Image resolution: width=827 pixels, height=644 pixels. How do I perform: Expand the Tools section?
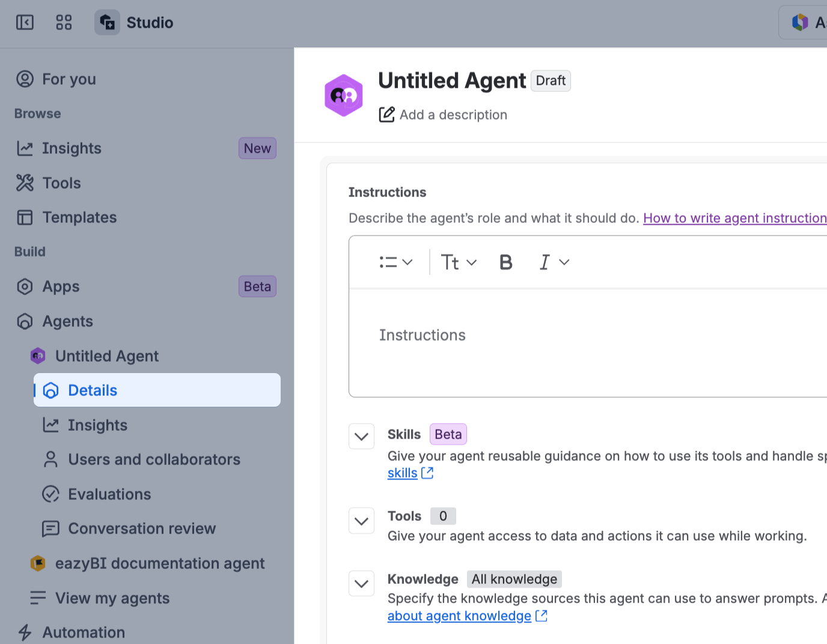click(x=362, y=521)
